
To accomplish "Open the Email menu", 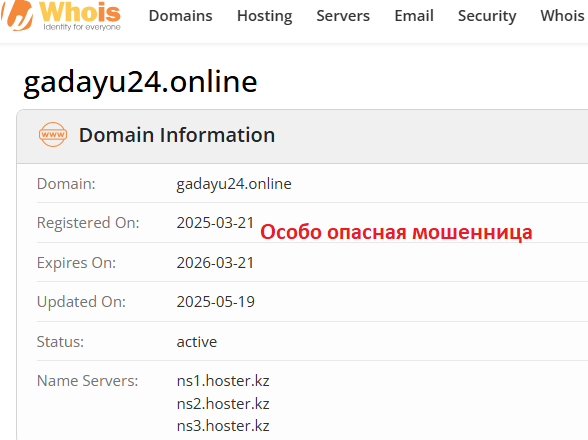I will [x=414, y=16].
